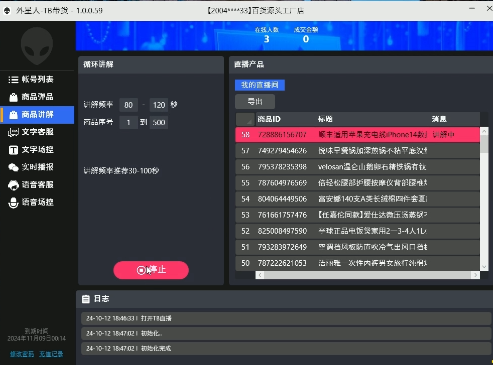Select product row 55

357,183
